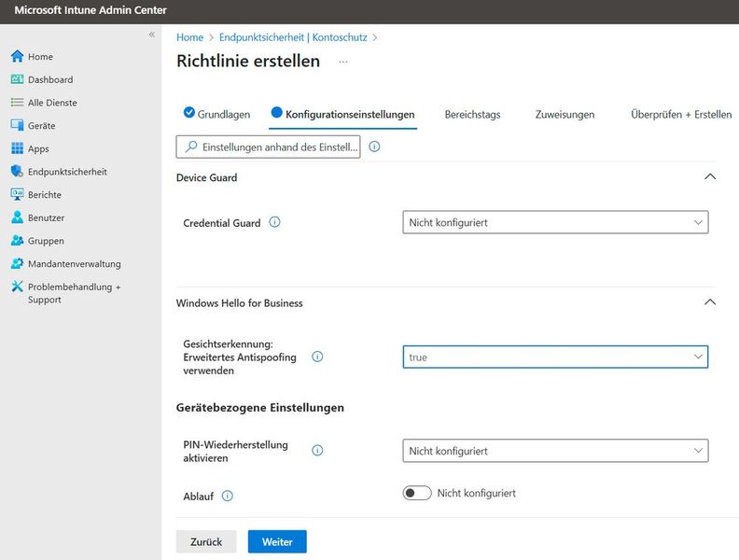The width and height of the screenshot is (739, 560).
Task: Click the Problembehandlung tools icon
Action: pyautogui.click(x=17, y=287)
